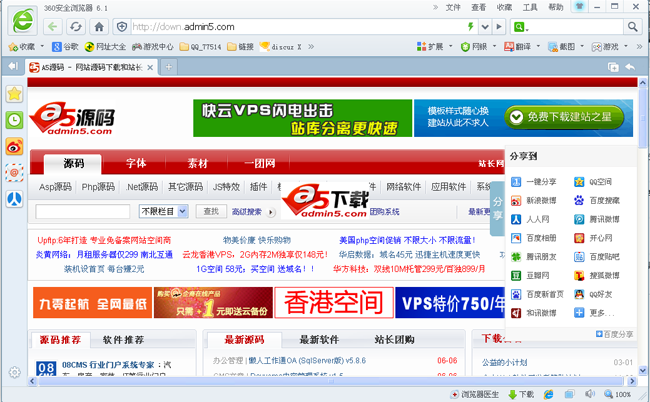Open the Php源码 category link
Screen dimensions: 650x402
coord(98,187)
